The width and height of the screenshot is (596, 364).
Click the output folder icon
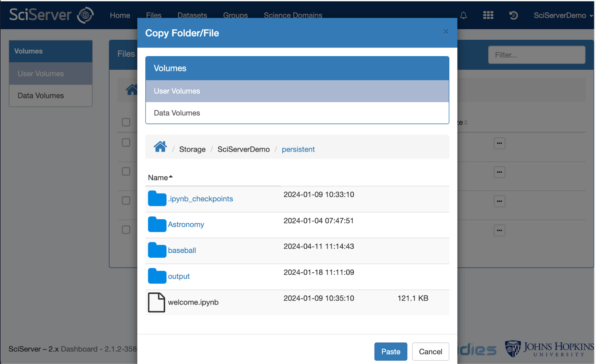click(x=157, y=276)
